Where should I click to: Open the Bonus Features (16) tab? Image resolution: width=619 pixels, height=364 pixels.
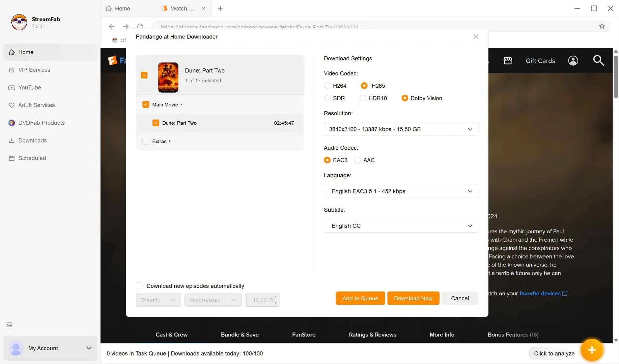coord(513,335)
